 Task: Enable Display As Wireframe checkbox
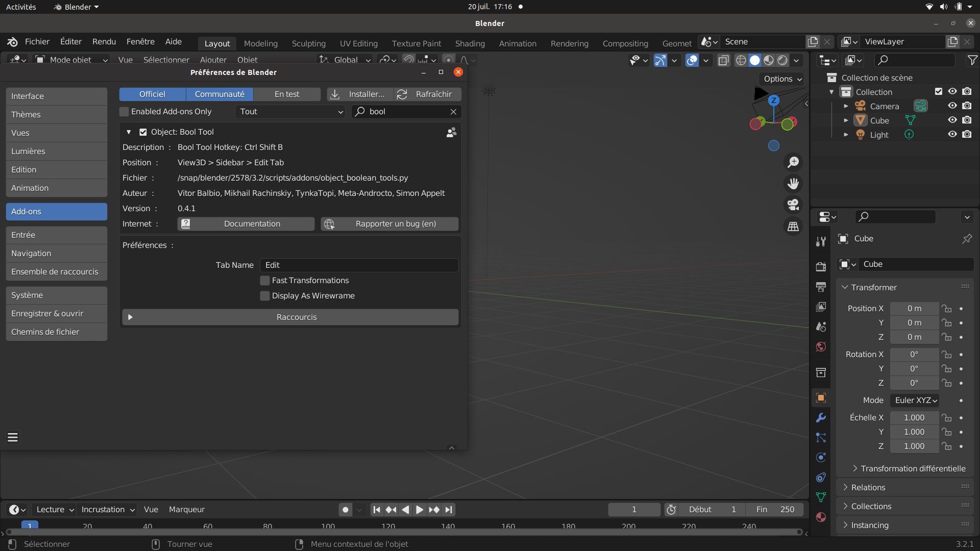click(x=265, y=296)
